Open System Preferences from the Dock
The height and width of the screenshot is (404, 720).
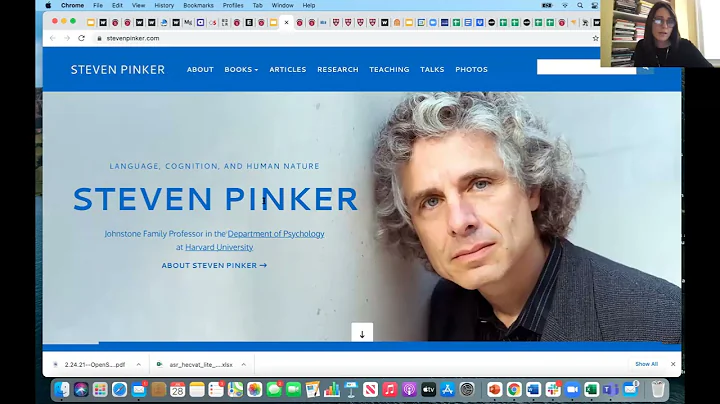pos(467,389)
